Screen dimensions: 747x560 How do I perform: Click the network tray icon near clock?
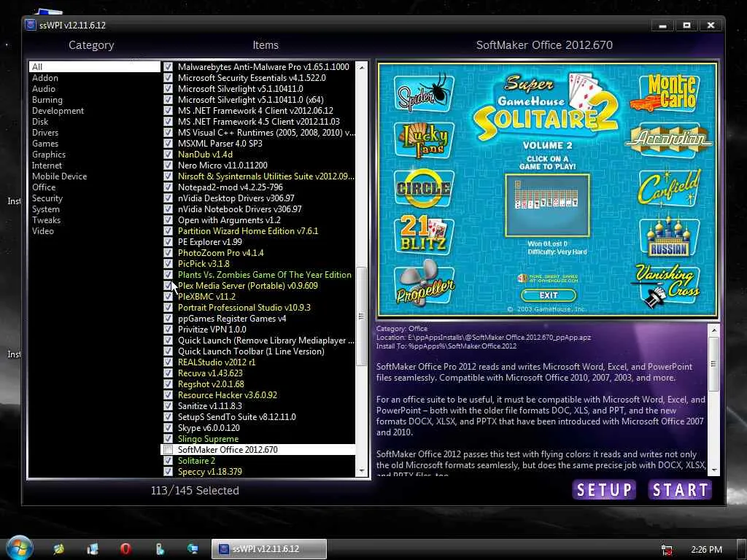point(667,550)
